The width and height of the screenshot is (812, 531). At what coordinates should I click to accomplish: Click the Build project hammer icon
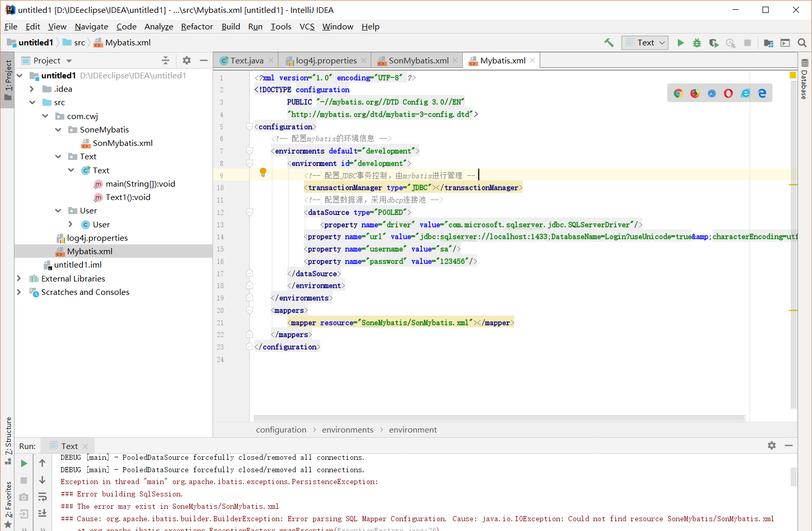click(609, 43)
